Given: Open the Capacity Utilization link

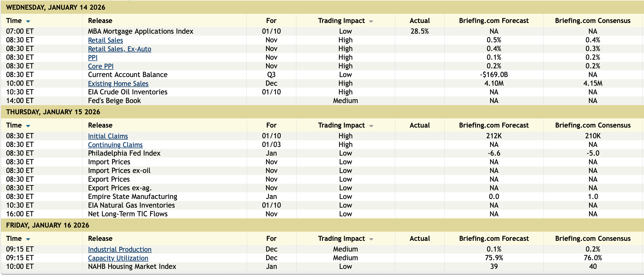Looking at the screenshot, I should 118,258.
